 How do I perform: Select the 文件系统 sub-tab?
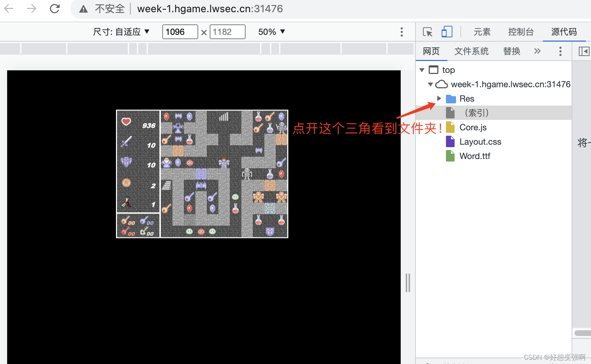pos(471,51)
